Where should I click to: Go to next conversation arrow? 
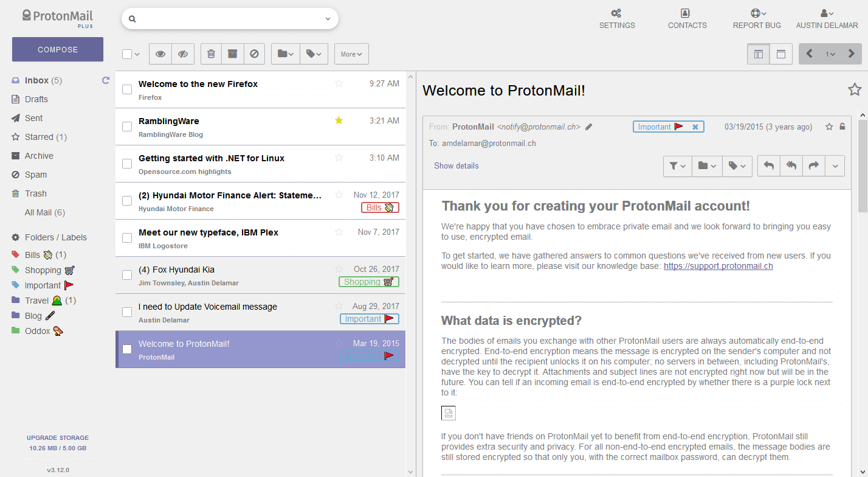point(851,54)
